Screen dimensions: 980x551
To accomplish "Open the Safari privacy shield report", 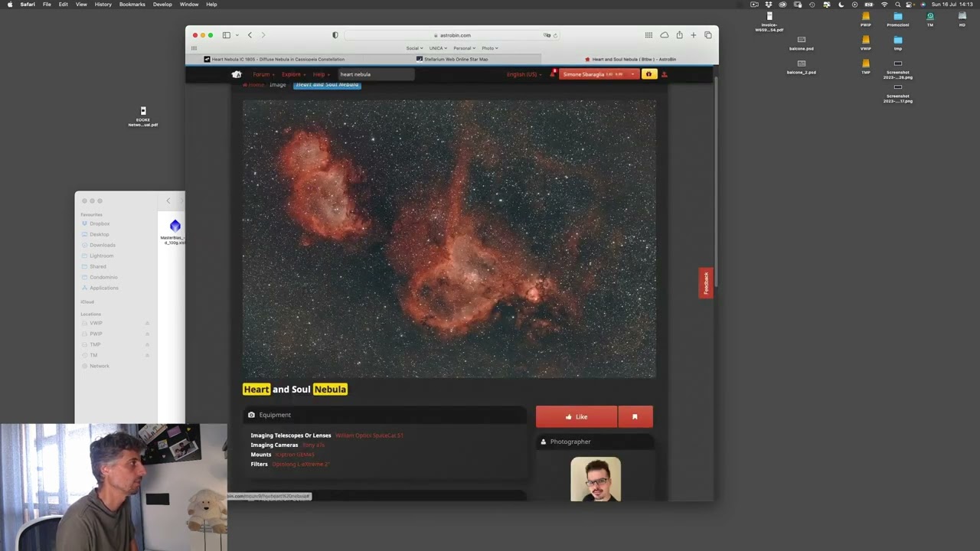I will pos(335,35).
